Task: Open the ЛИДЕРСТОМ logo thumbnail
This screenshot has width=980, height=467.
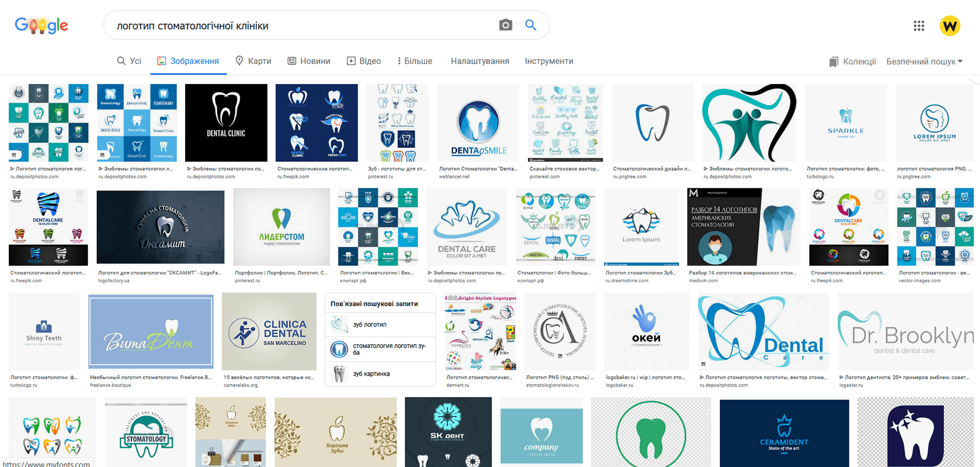Action: [x=282, y=227]
